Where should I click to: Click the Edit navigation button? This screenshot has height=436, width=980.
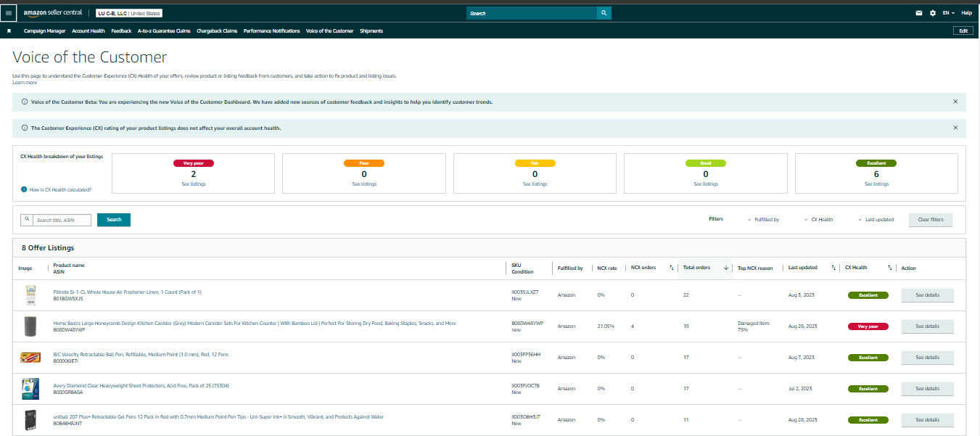tap(963, 30)
